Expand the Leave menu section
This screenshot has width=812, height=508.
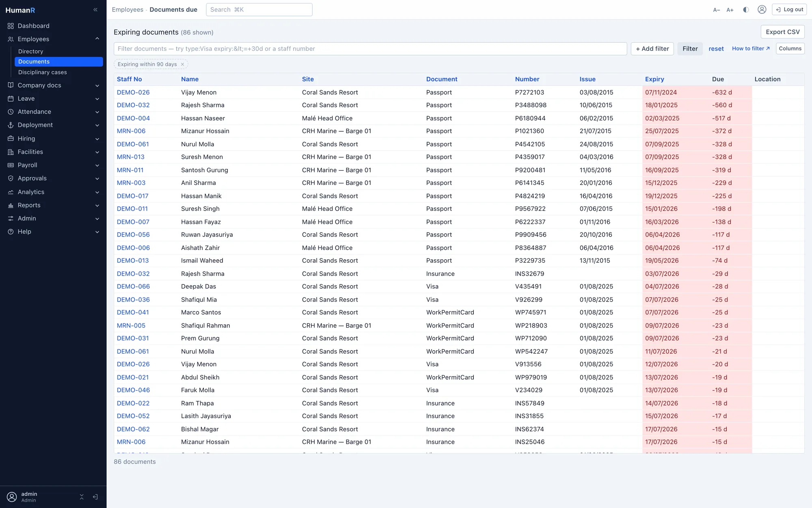coord(97,99)
